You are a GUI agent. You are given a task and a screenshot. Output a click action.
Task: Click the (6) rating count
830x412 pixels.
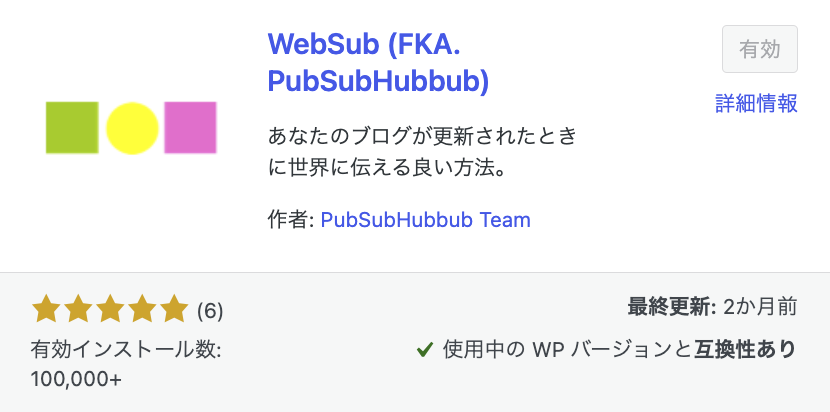click(210, 311)
